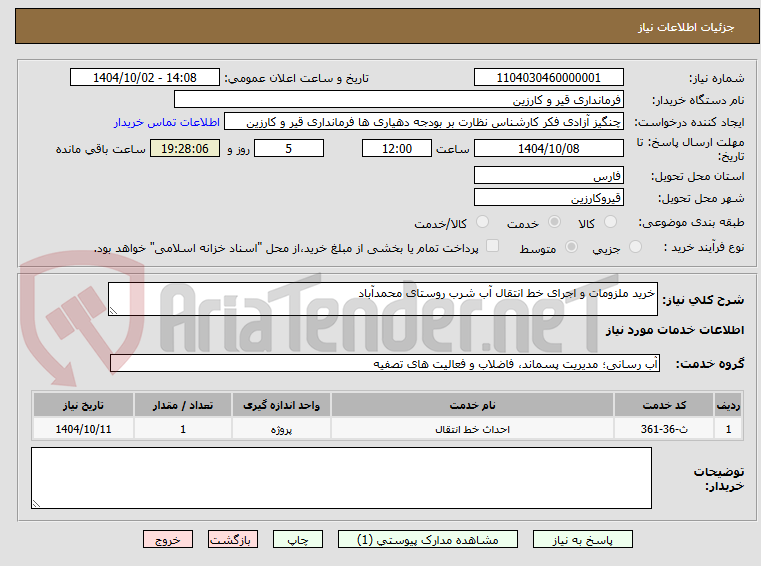This screenshot has height=566, width=761.
Task: Click the ساعت باقی مانده label
Action: (100, 149)
